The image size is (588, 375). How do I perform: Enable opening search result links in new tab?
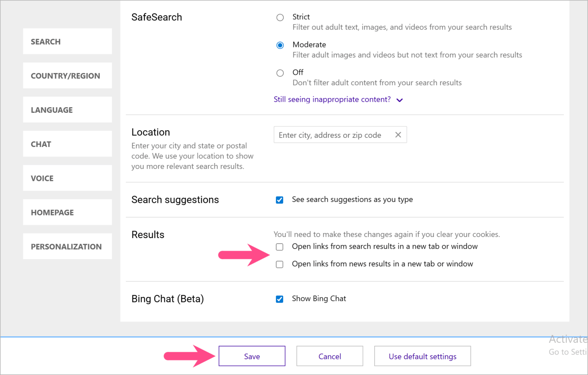point(279,247)
